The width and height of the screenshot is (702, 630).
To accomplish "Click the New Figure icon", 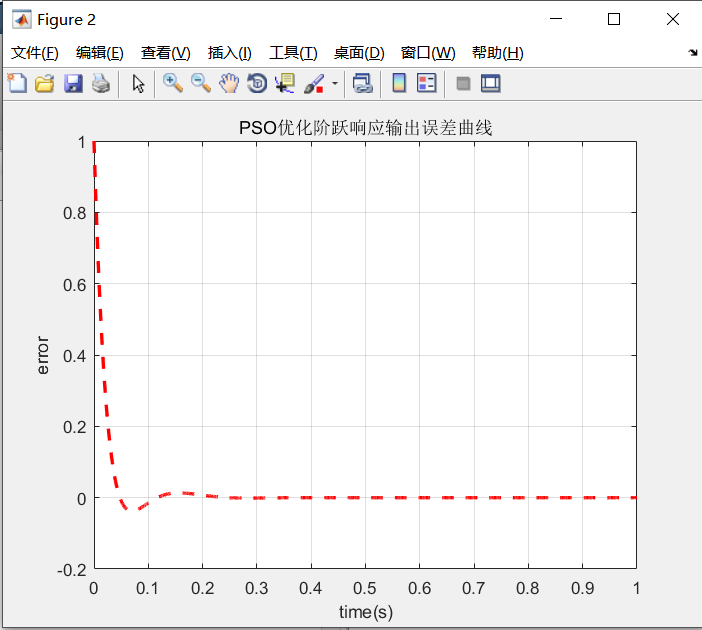I will (17, 83).
